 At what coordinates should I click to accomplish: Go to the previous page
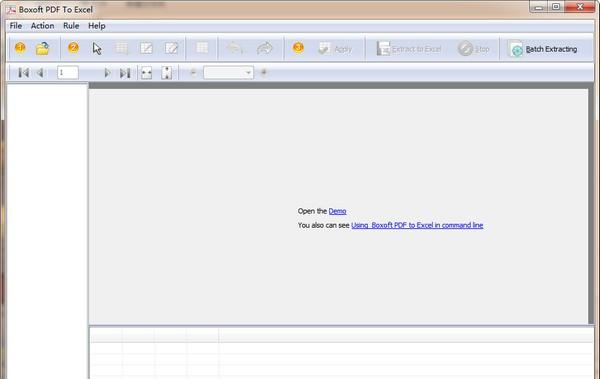pos(40,73)
